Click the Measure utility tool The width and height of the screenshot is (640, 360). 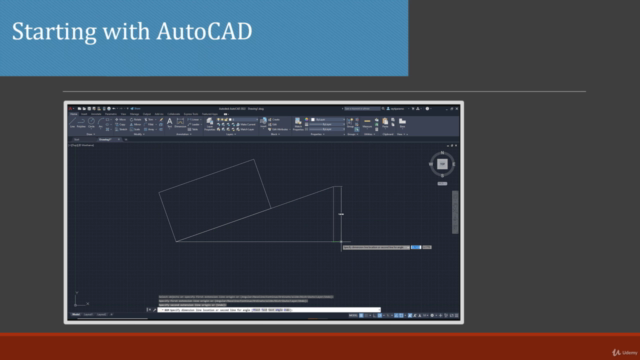tap(367, 124)
